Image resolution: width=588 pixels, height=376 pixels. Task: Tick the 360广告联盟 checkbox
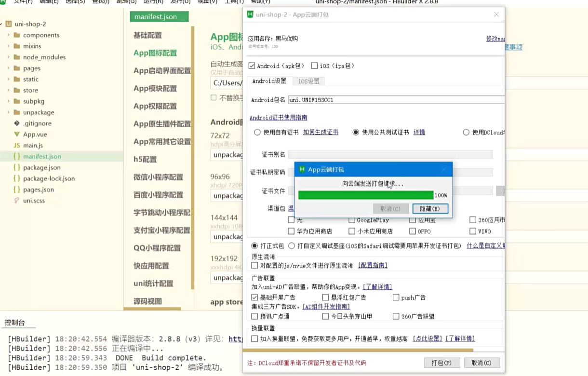tap(396, 316)
